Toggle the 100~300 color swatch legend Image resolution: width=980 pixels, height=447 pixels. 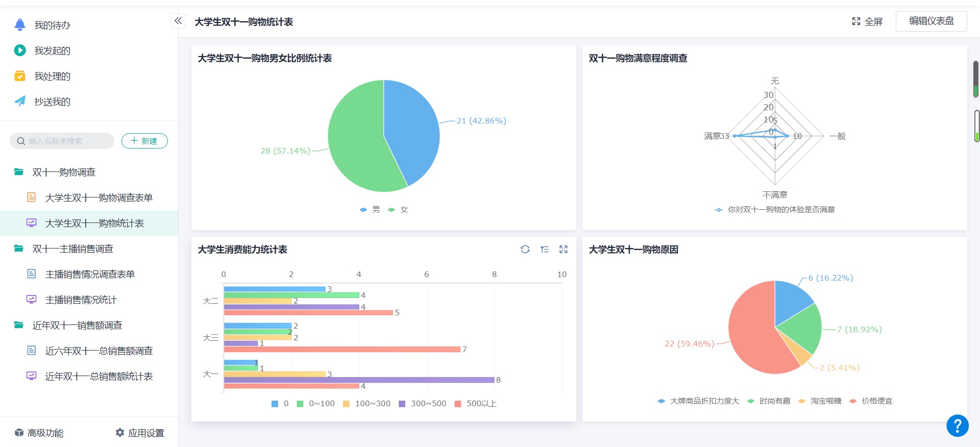[x=367, y=404]
